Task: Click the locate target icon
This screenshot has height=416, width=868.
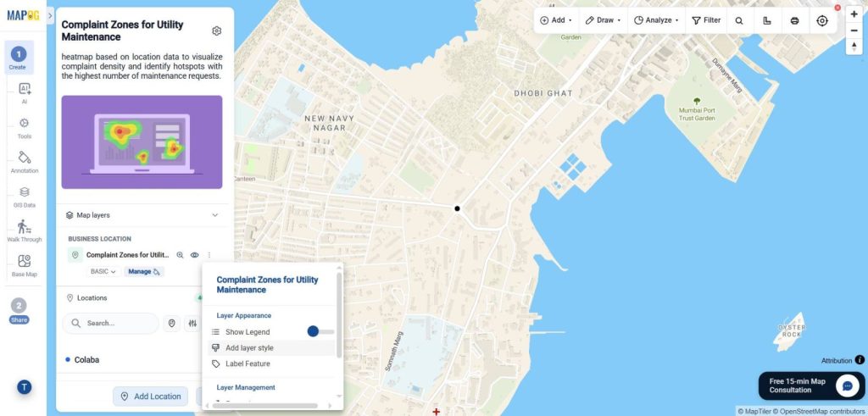Action: coord(822,20)
